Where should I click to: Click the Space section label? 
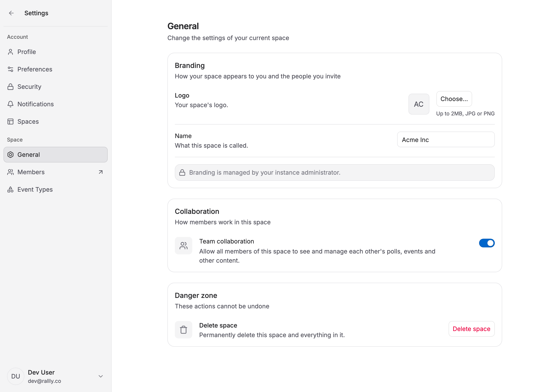coord(15,140)
